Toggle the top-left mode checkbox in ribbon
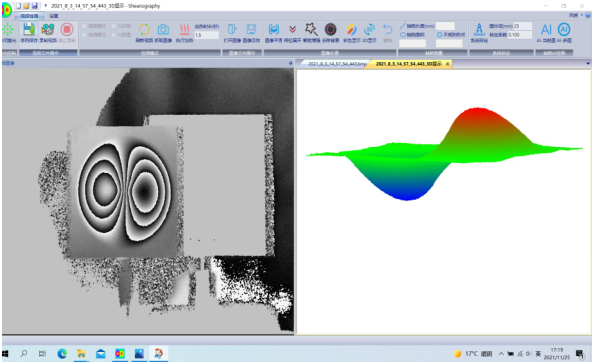The width and height of the screenshot is (594, 364). tap(84, 26)
